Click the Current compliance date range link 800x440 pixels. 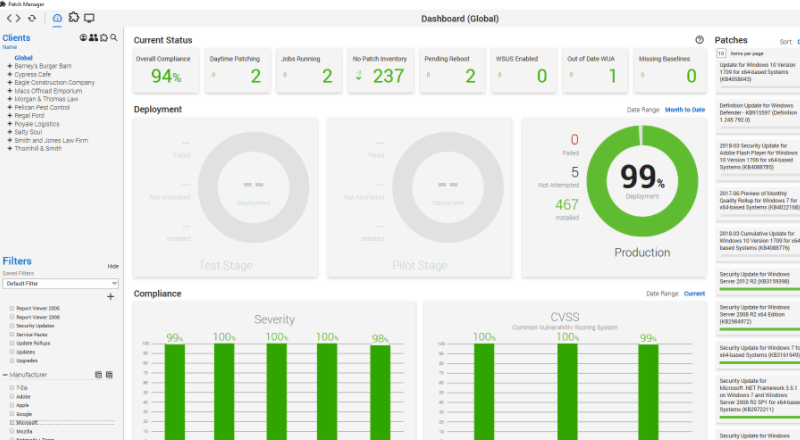click(x=694, y=294)
